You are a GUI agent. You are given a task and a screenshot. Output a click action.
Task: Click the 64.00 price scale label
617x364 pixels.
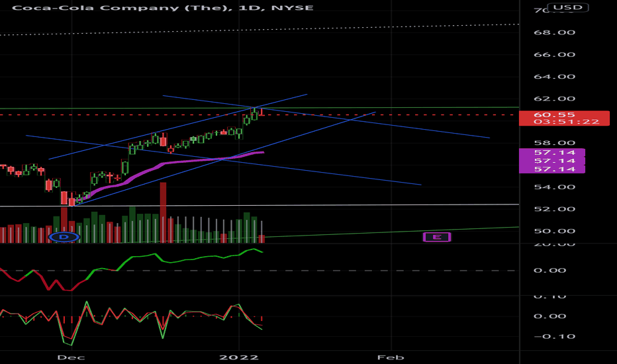point(554,76)
